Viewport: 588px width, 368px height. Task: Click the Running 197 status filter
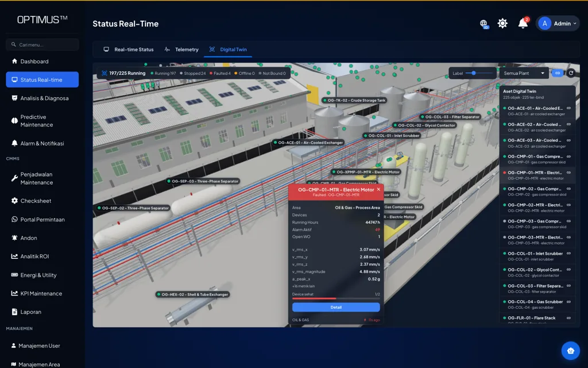coord(163,73)
